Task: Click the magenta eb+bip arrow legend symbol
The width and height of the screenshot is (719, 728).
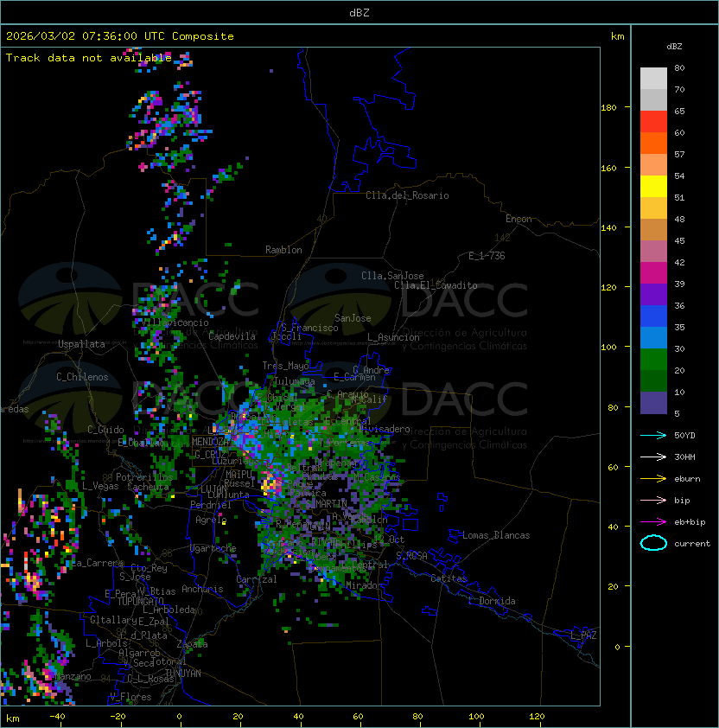Action: point(653,522)
